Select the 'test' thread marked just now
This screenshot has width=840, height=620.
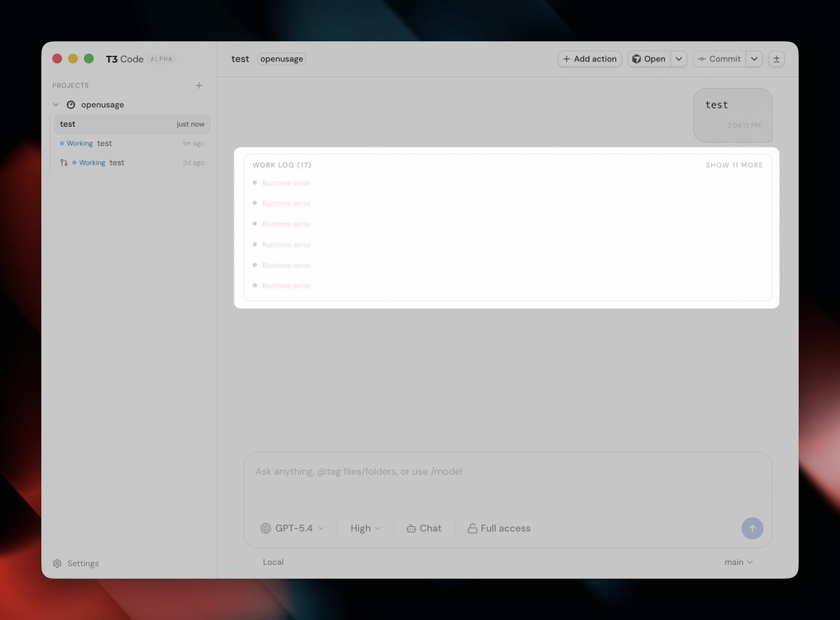132,124
